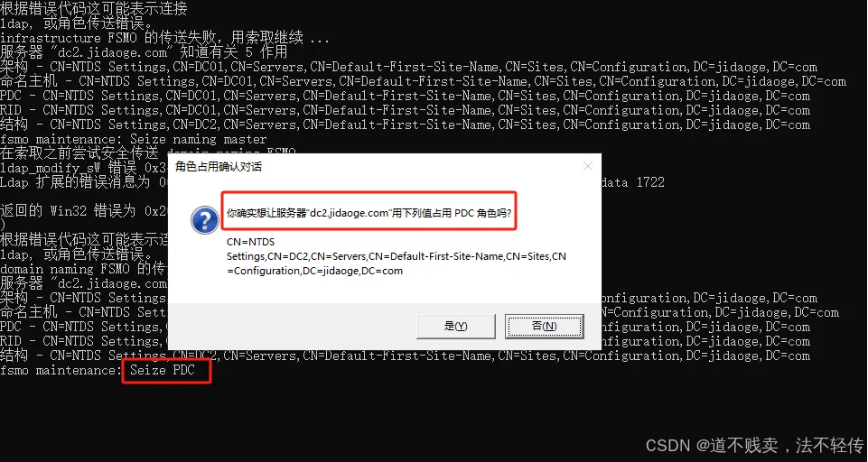The width and height of the screenshot is (868, 462).
Task: Decline the role seizure with 否(N)
Action: (544, 327)
